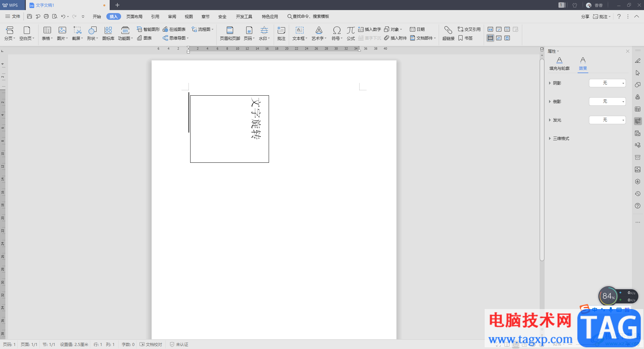The image size is (644, 349).
Task: Insert a Date (日期)
Action: tap(417, 30)
